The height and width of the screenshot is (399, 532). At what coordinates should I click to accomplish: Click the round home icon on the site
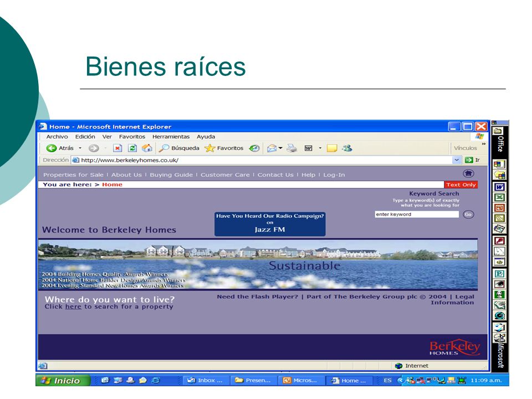(469, 173)
